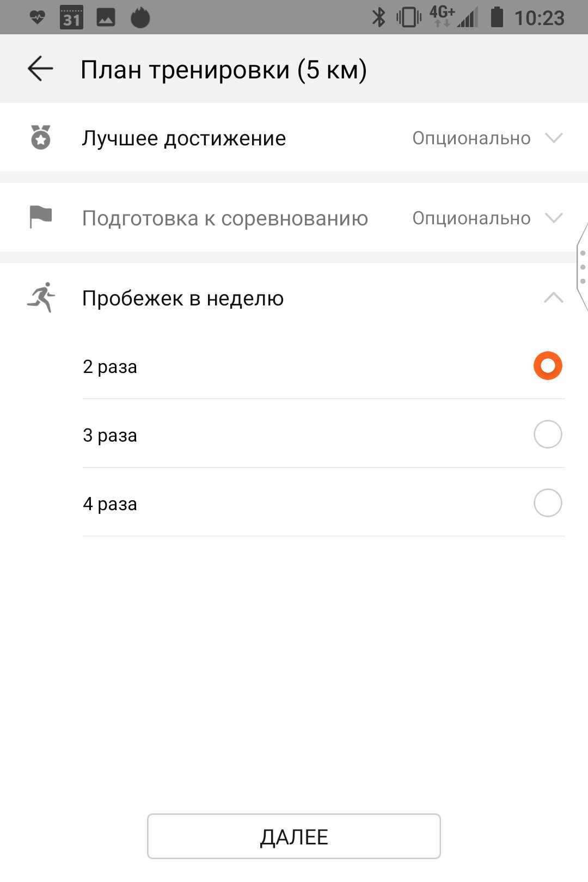Tap the heart rate notification icon
Viewport: 588px width, 882px height.
coord(37,17)
